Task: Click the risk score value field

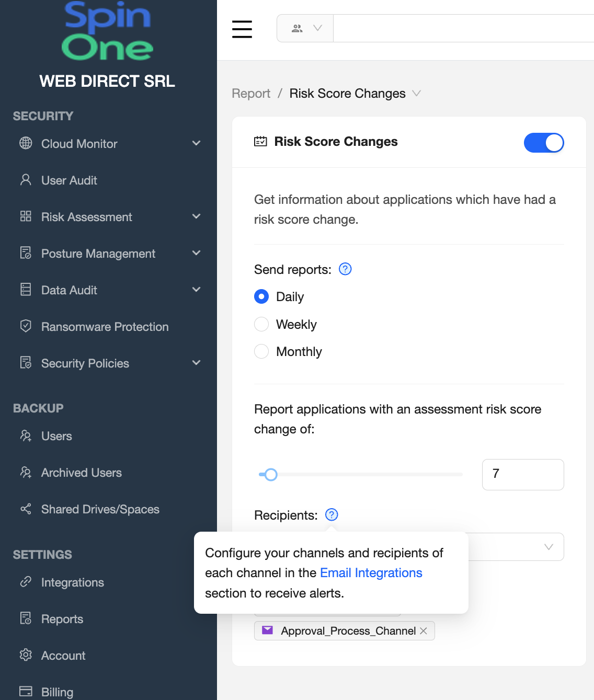Action: [x=522, y=475]
